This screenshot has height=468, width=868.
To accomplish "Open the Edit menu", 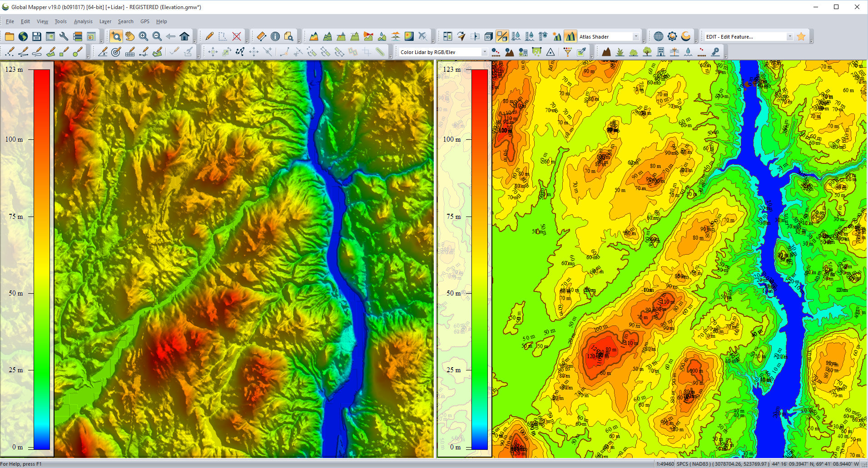I will 25,21.
